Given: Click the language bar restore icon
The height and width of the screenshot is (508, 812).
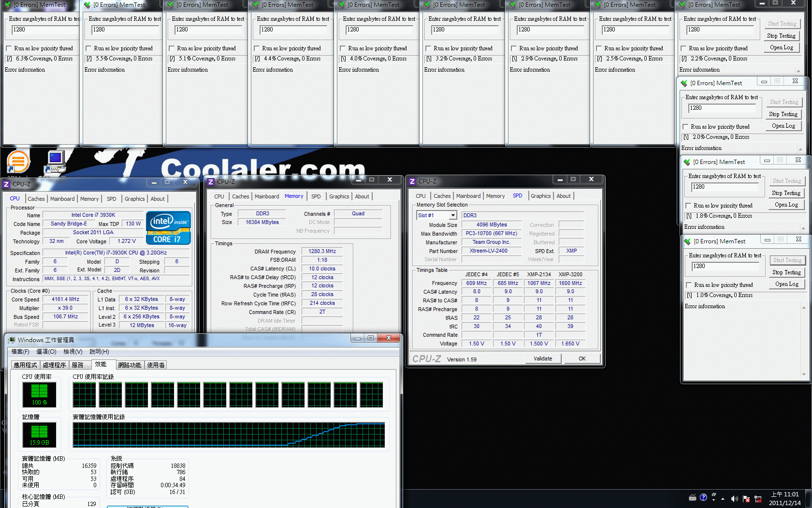Looking at the screenshot, I should pos(714,494).
